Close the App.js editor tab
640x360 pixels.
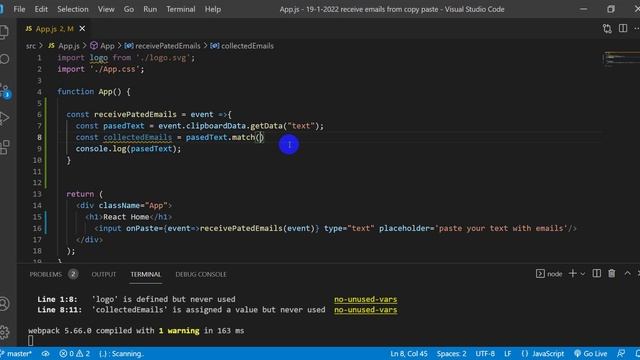tap(82, 29)
